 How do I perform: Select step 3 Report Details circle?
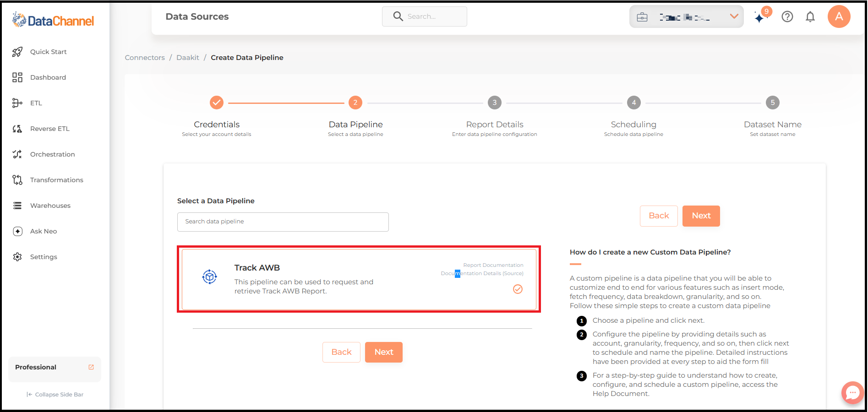pyautogui.click(x=495, y=103)
